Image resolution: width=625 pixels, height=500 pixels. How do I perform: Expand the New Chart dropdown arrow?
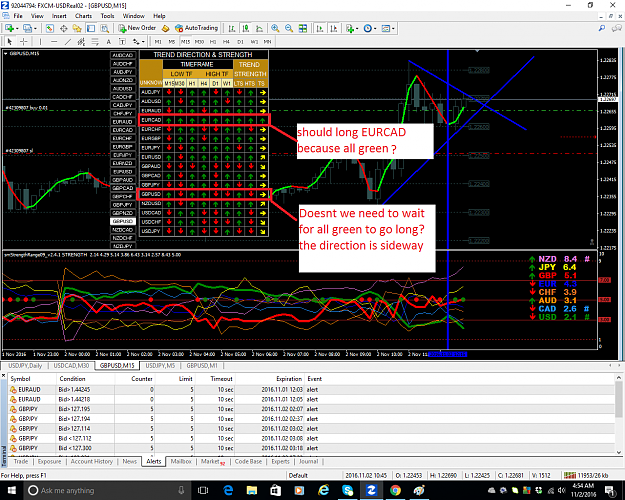[x=17, y=29]
